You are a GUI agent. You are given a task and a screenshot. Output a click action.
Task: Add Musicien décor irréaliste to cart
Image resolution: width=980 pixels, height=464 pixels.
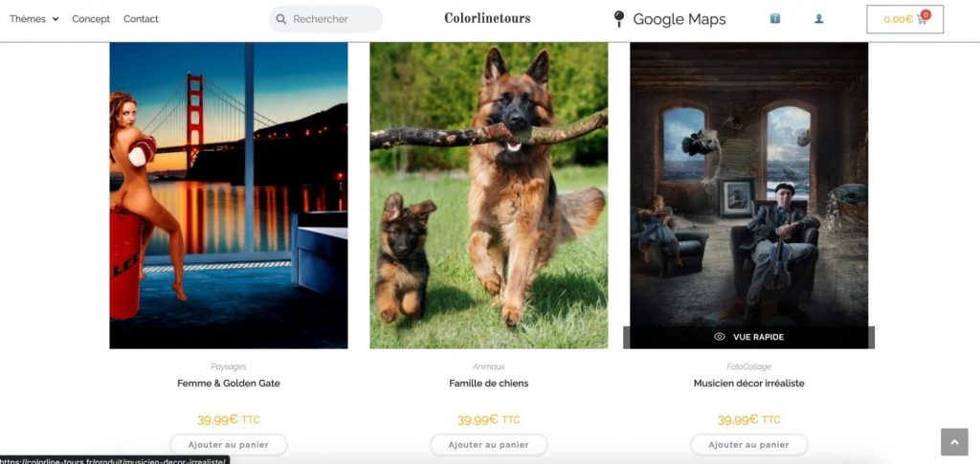[748, 445]
